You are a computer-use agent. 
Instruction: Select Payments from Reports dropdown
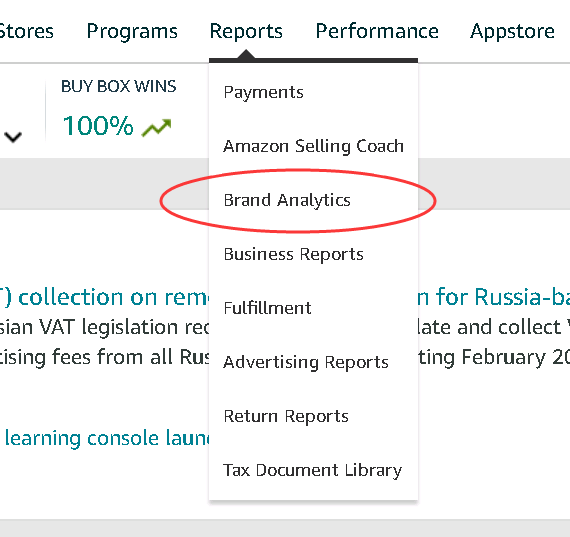click(x=264, y=92)
